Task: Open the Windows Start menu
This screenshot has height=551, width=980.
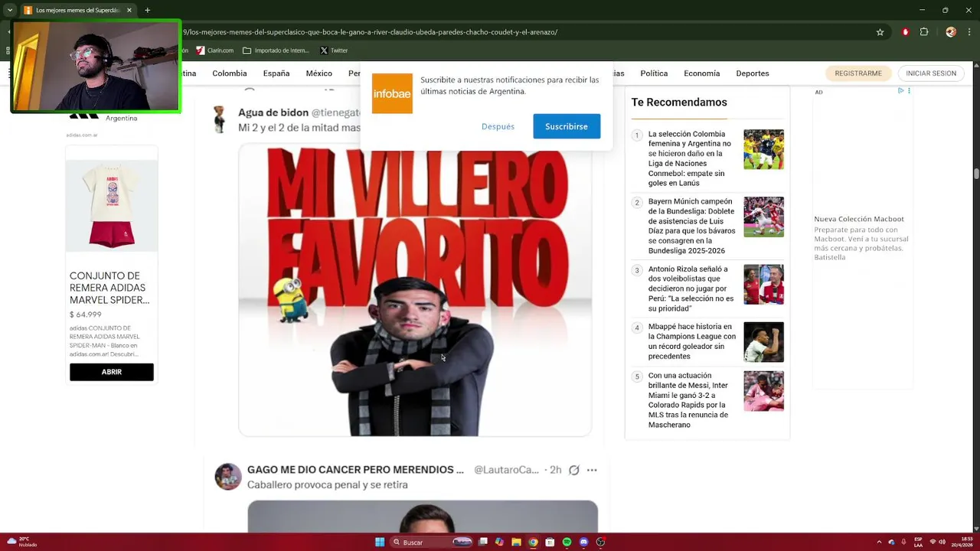Action: [x=380, y=542]
